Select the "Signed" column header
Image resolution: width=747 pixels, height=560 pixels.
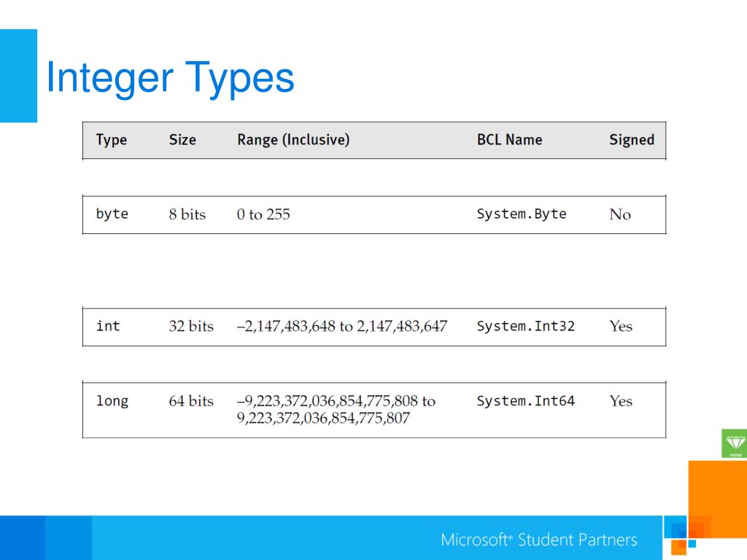[632, 140]
